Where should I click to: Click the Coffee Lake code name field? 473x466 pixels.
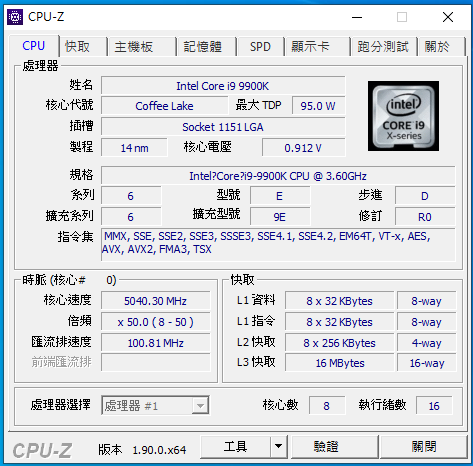tap(164, 106)
